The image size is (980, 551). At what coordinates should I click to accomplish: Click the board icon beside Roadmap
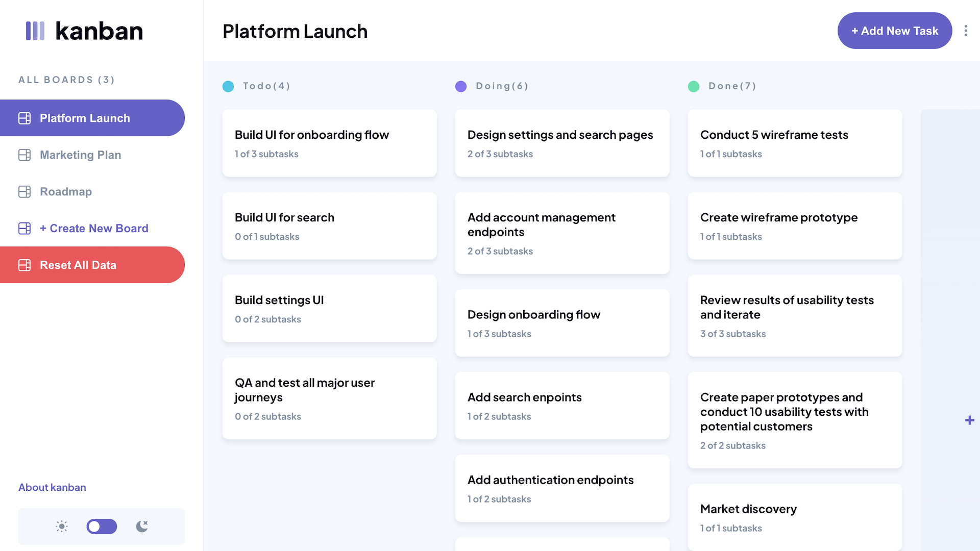tap(24, 192)
